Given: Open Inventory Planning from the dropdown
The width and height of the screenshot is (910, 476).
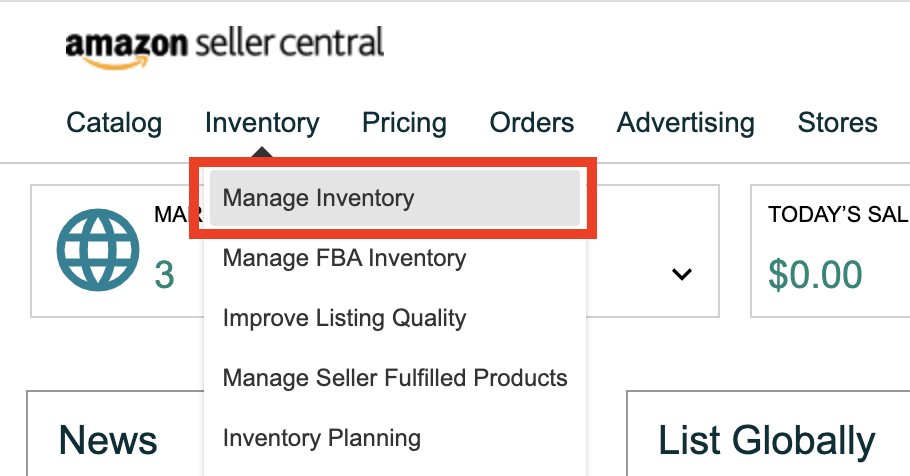Looking at the screenshot, I should (x=322, y=438).
